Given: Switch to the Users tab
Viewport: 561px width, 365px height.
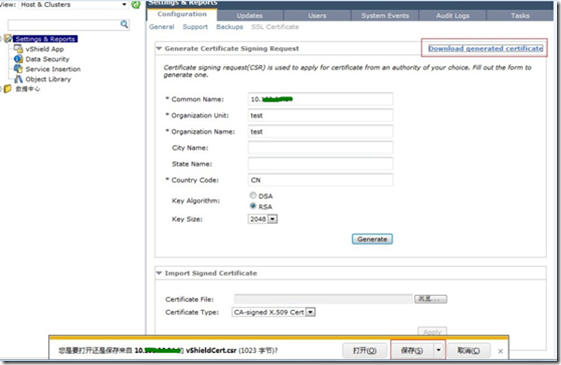Looking at the screenshot, I should point(317,15).
